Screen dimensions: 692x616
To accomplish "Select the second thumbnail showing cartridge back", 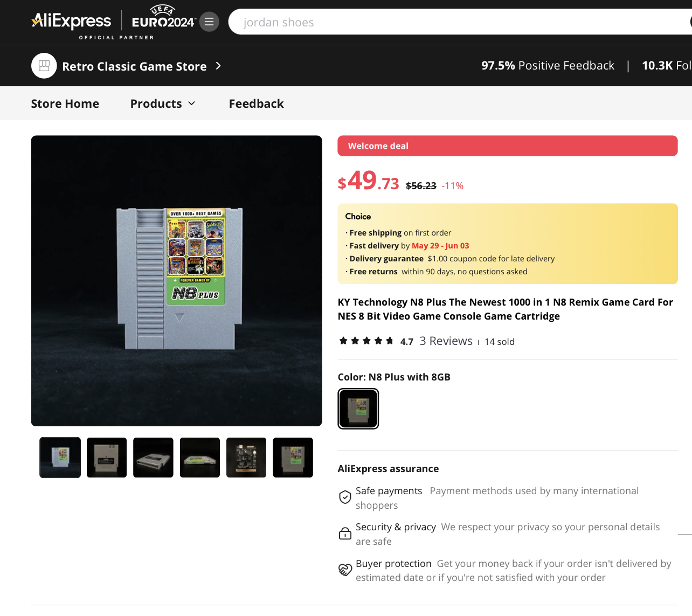I will pos(107,458).
